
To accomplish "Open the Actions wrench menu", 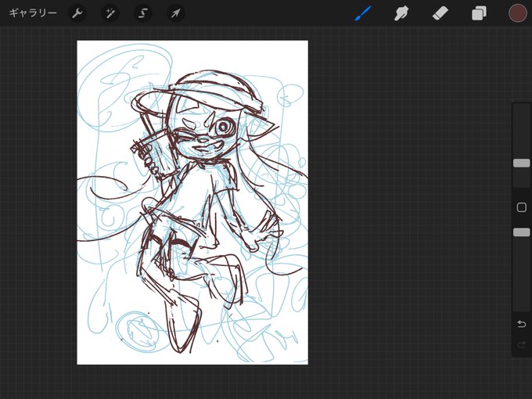I will click(x=77, y=13).
